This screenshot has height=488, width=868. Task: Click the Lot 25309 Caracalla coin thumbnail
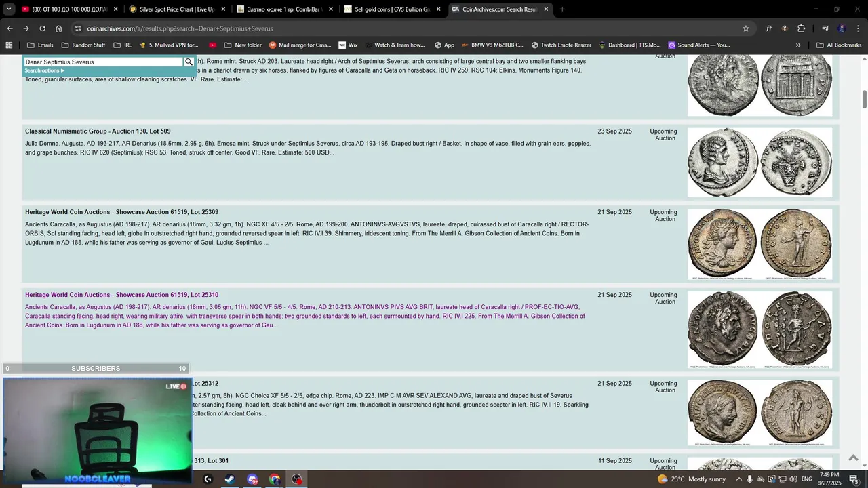(759, 244)
